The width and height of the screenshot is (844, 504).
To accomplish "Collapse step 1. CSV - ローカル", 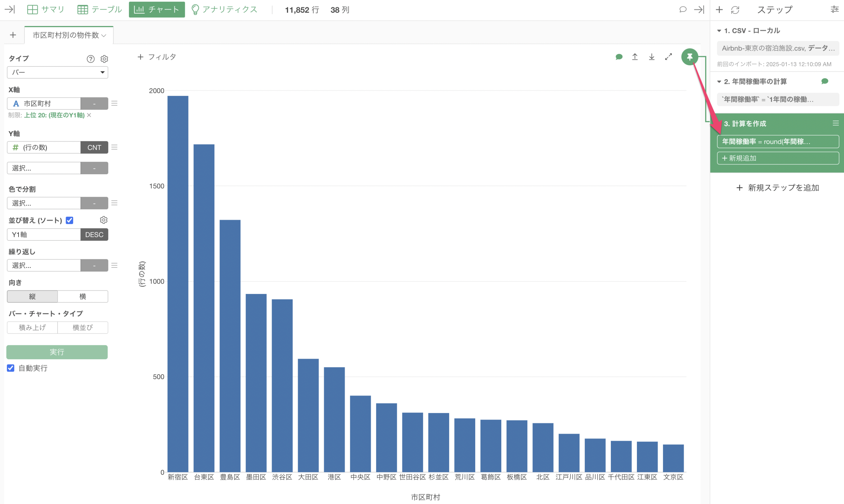I will coord(719,31).
